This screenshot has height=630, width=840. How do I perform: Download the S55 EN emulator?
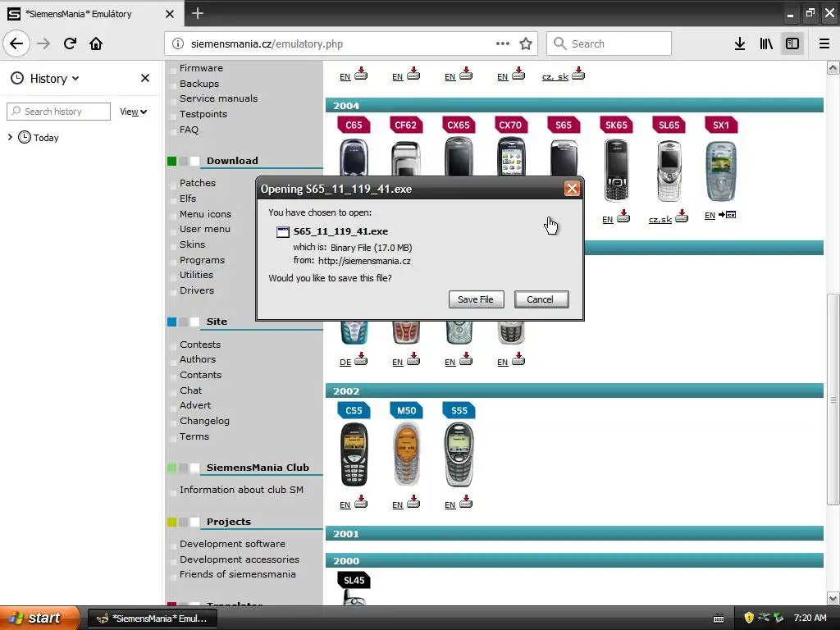click(459, 503)
